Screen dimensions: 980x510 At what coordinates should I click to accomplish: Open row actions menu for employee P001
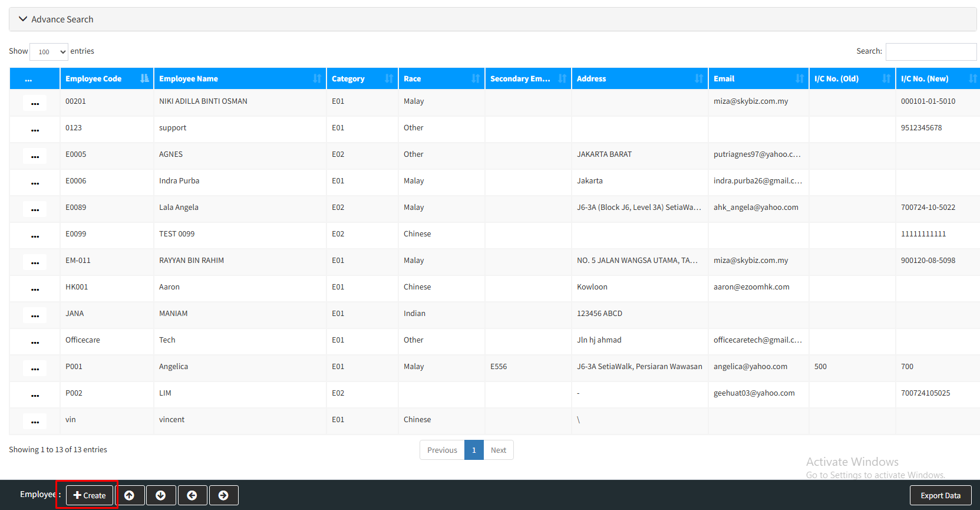(x=35, y=369)
